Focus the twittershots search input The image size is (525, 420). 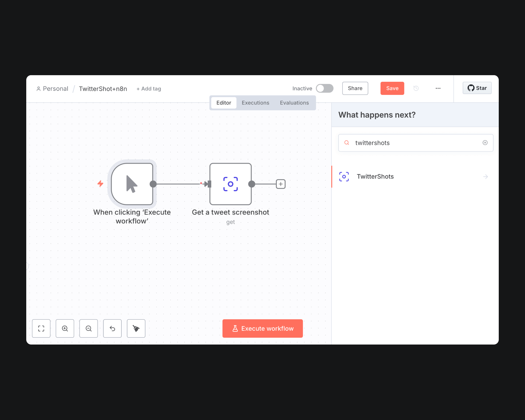point(416,143)
